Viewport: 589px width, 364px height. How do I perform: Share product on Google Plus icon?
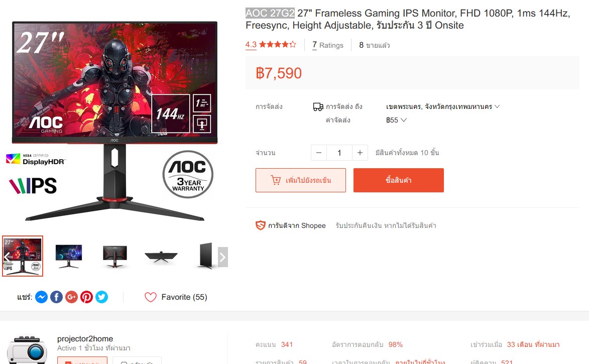coord(71,297)
